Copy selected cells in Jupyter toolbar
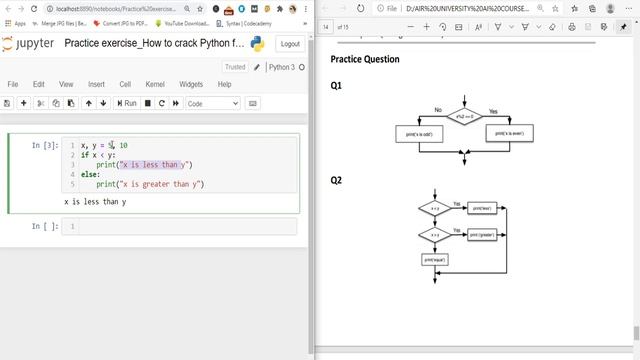This screenshot has width=640, height=360. coord(56,103)
